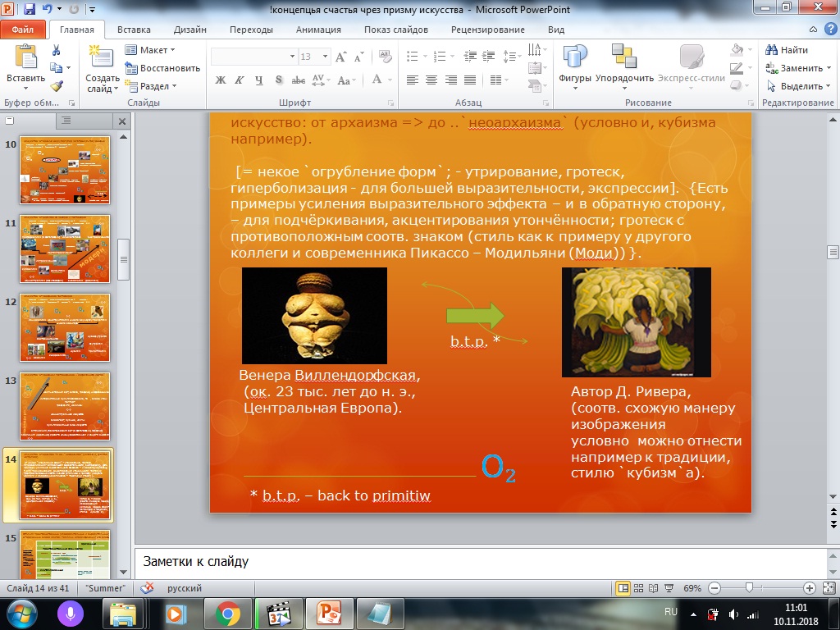Switch to Slide Show (Показ слайдов) tab
Image resolution: width=840 pixels, height=630 pixels.
click(x=396, y=30)
